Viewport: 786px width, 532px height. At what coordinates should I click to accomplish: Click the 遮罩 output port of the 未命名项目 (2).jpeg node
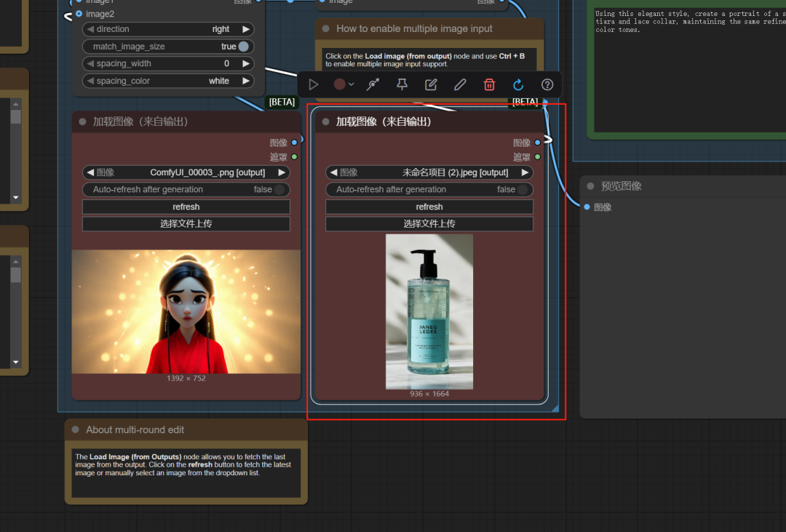point(538,157)
